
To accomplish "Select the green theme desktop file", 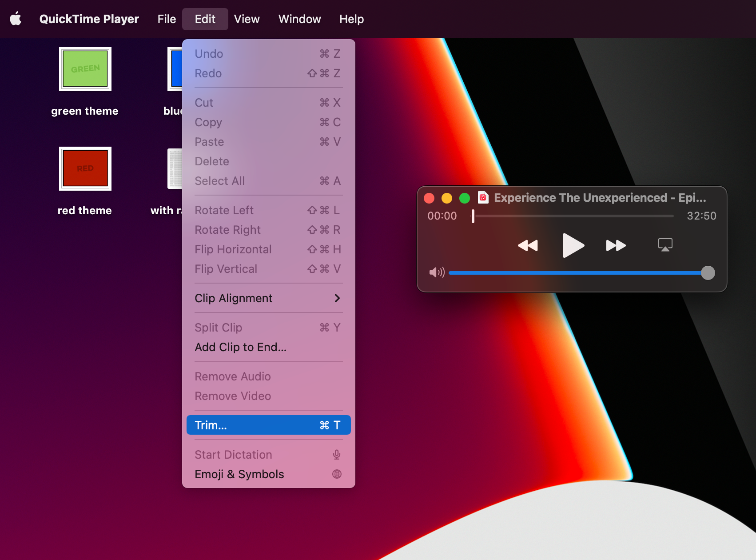I will click(85, 69).
